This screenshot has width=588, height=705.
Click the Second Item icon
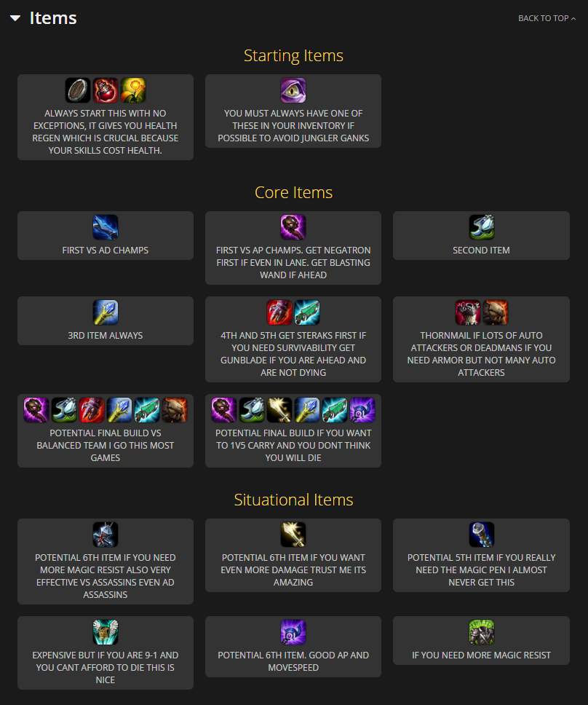[x=482, y=227]
